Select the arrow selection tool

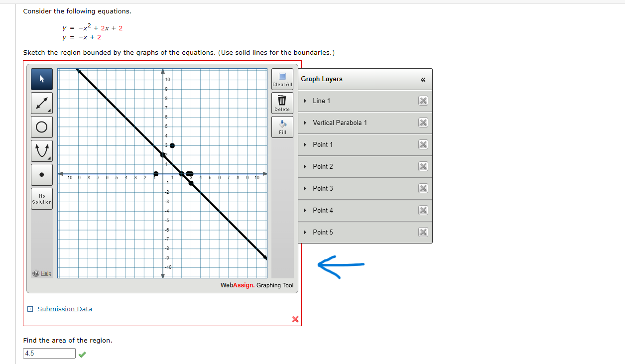pyautogui.click(x=41, y=79)
